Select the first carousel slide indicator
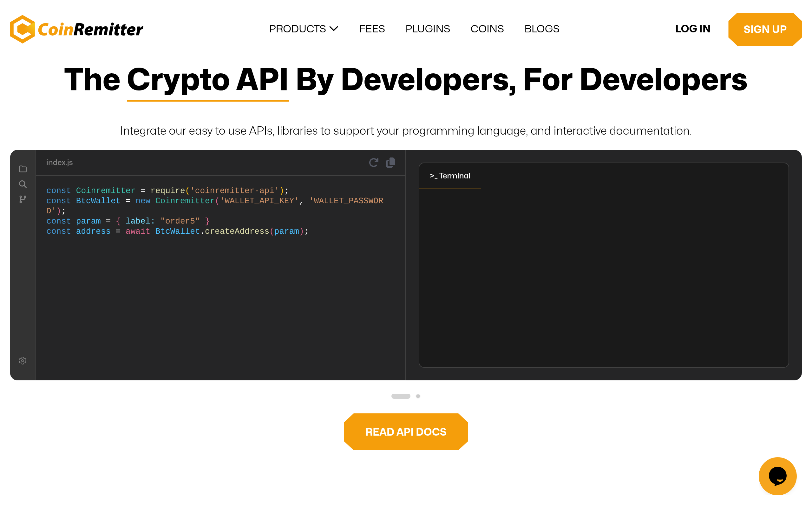812x508 pixels. (401, 396)
